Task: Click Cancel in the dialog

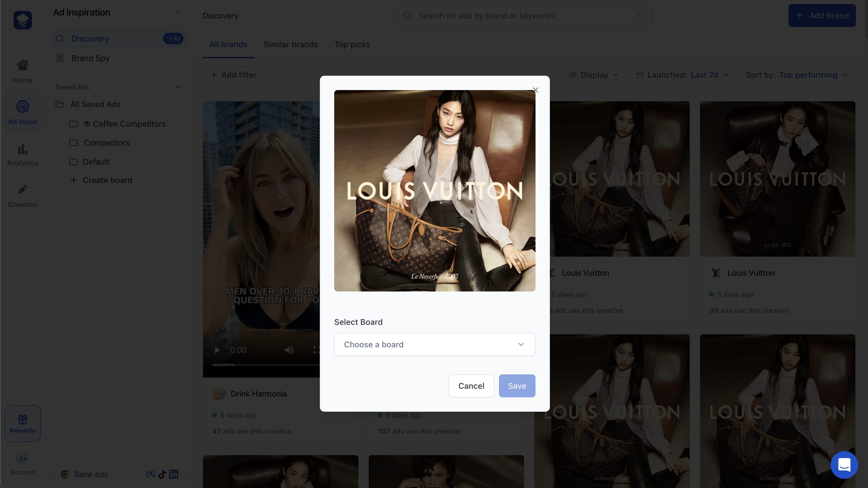Action: pyautogui.click(x=471, y=386)
